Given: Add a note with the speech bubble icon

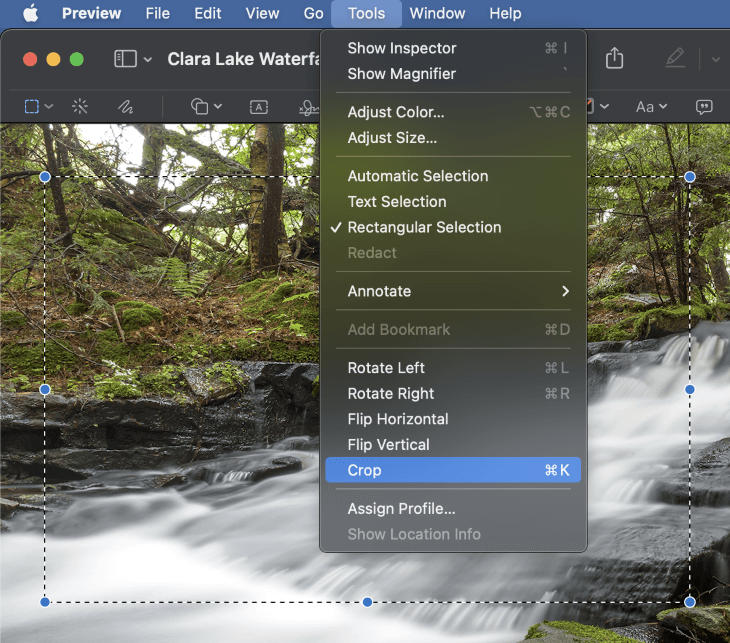Looking at the screenshot, I should [704, 107].
